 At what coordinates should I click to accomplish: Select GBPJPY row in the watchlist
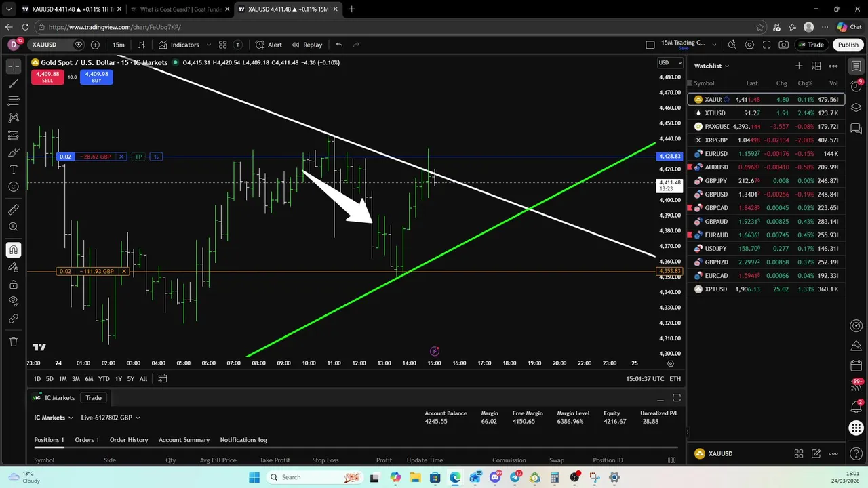click(766, 181)
